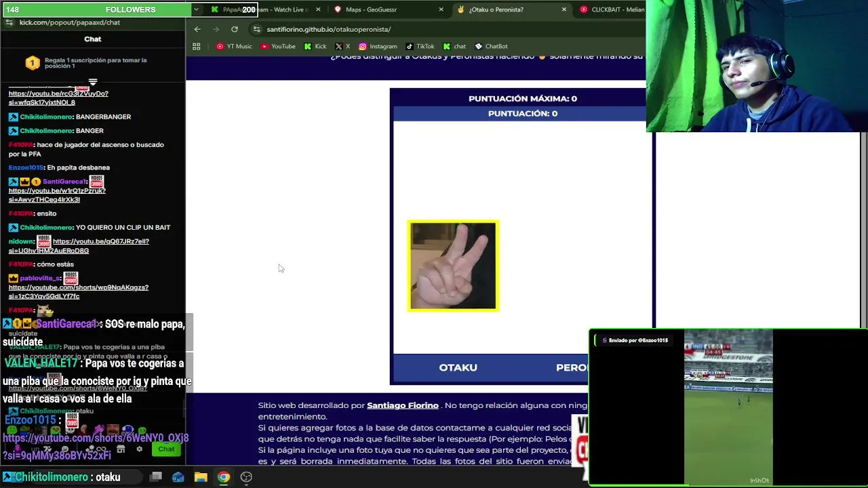
Task: Open chat settings gear icon
Action: pos(140,449)
